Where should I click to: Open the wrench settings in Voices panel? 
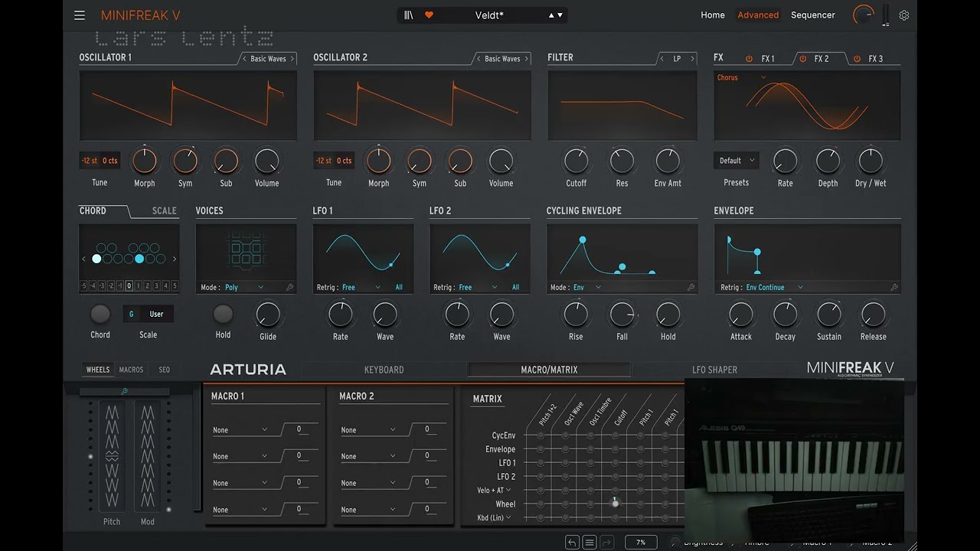point(289,288)
